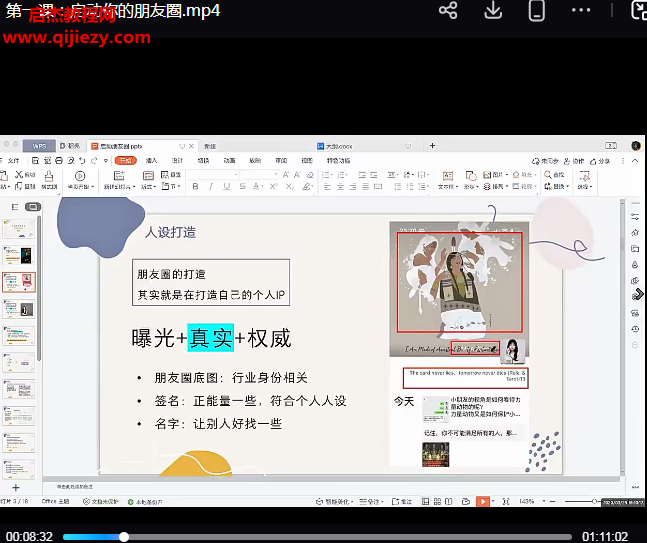Click the new slide icon

119,175
